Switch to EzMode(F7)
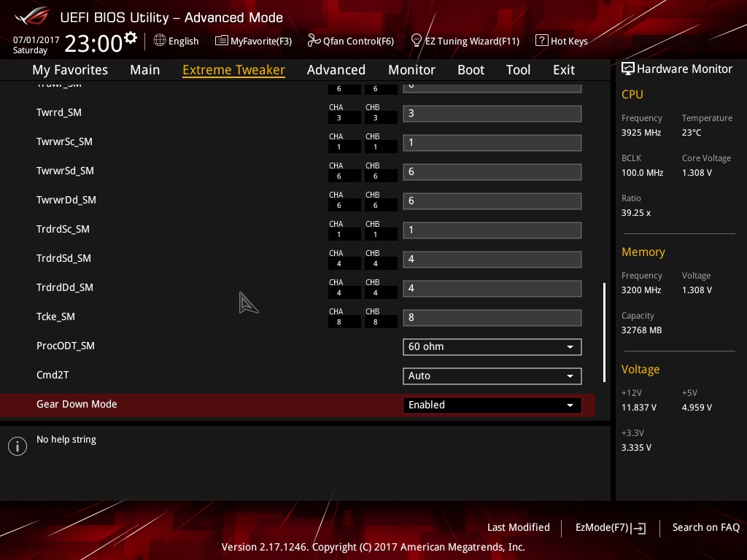This screenshot has height=560, width=747. 611,528
